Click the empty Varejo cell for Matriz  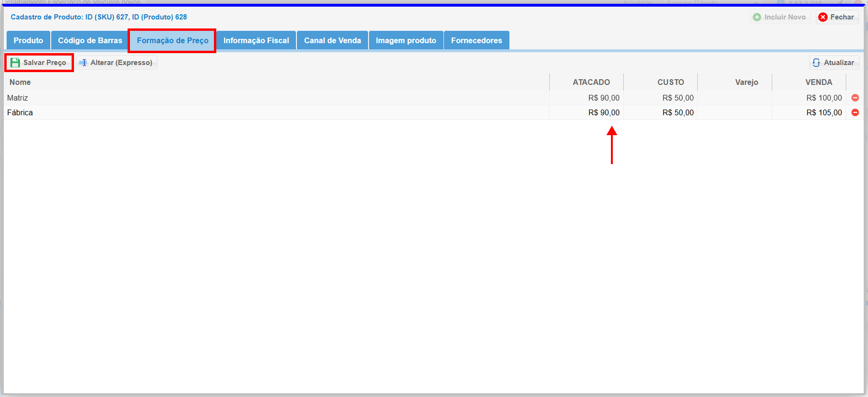pyautogui.click(x=734, y=98)
